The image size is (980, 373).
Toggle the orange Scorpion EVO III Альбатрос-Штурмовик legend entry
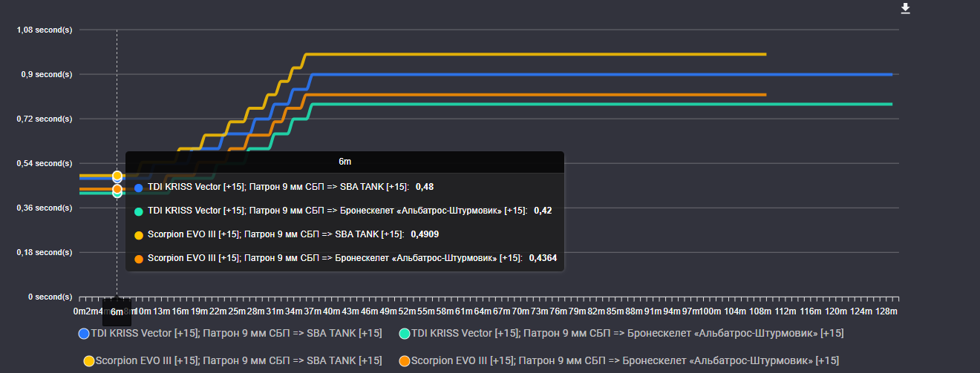point(619,360)
